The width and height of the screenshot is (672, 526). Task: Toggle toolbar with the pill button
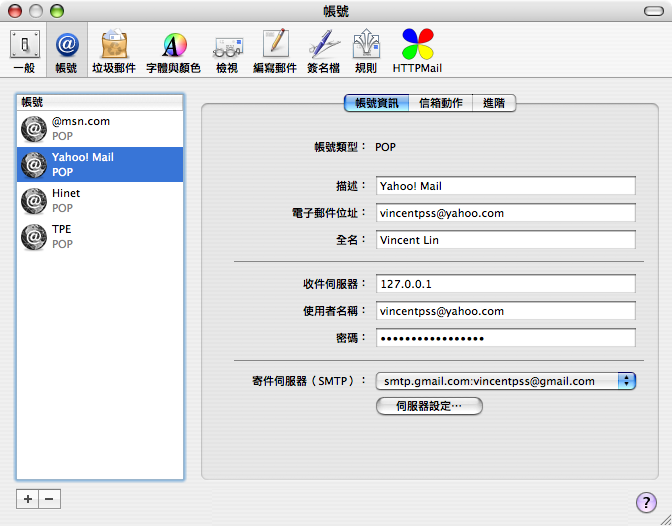(654, 11)
